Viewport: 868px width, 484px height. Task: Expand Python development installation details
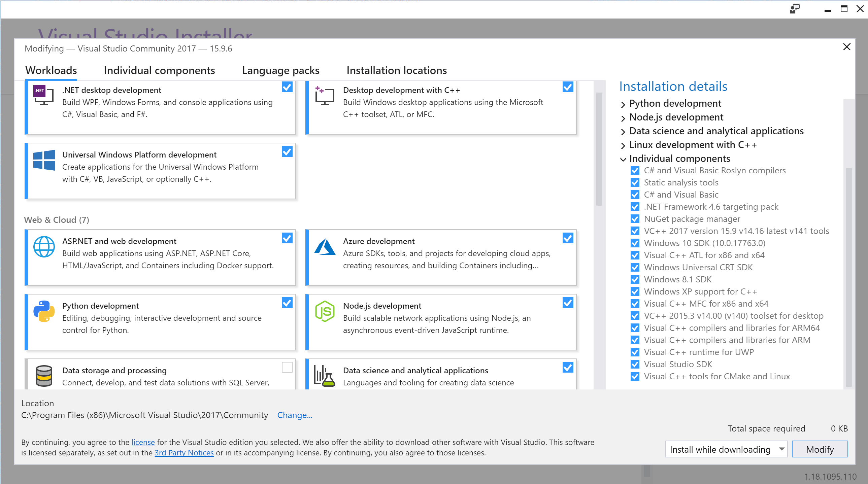tap(623, 104)
